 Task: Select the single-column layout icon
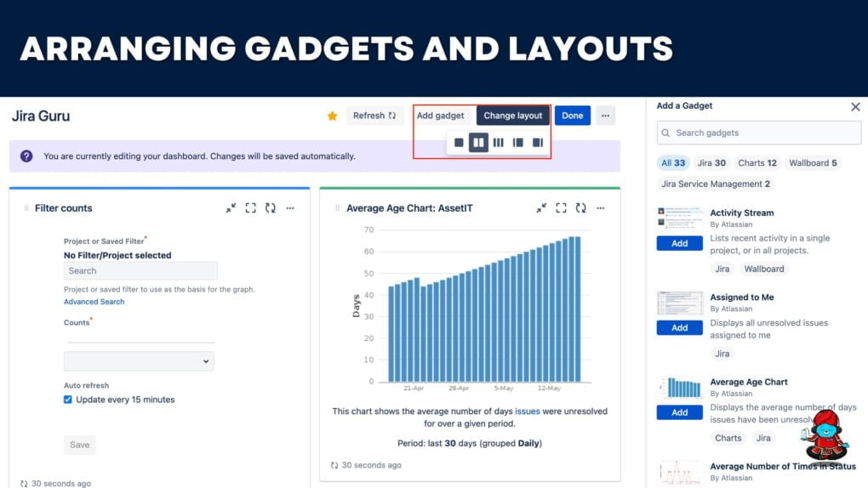pyautogui.click(x=459, y=143)
